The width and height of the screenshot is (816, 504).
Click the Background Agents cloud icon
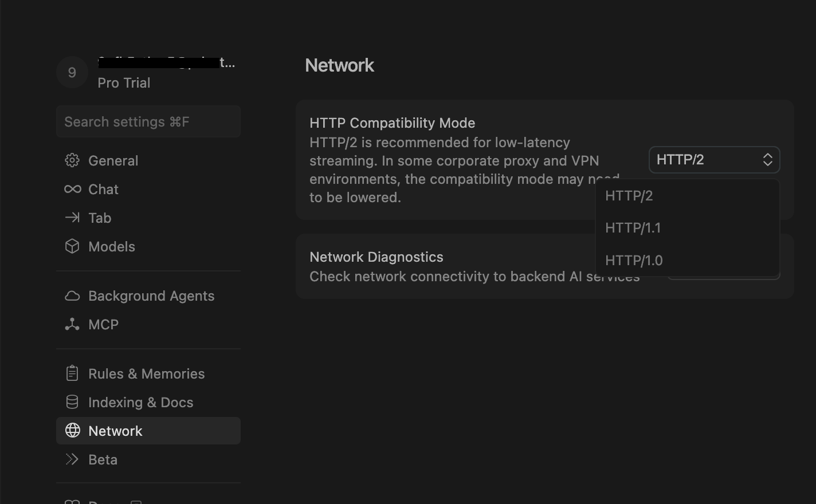pyautogui.click(x=72, y=296)
